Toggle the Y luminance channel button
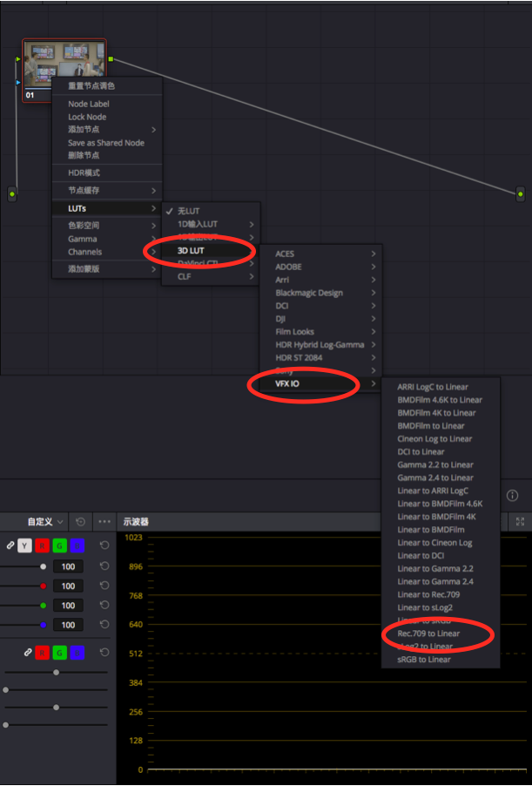Image resolution: width=532 pixels, height=786 pixels. (x=24, y=545)
